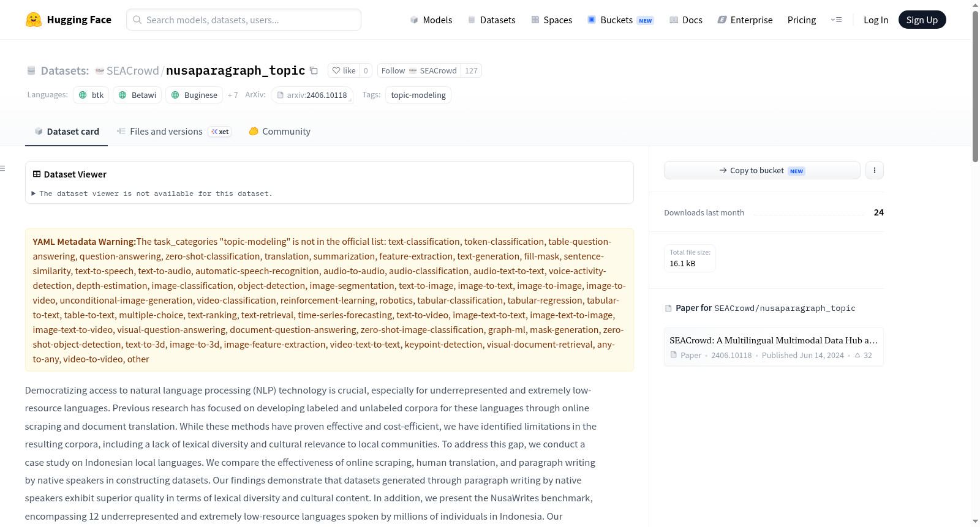Open the SEACrowd paper card

(x=774, y=347)
